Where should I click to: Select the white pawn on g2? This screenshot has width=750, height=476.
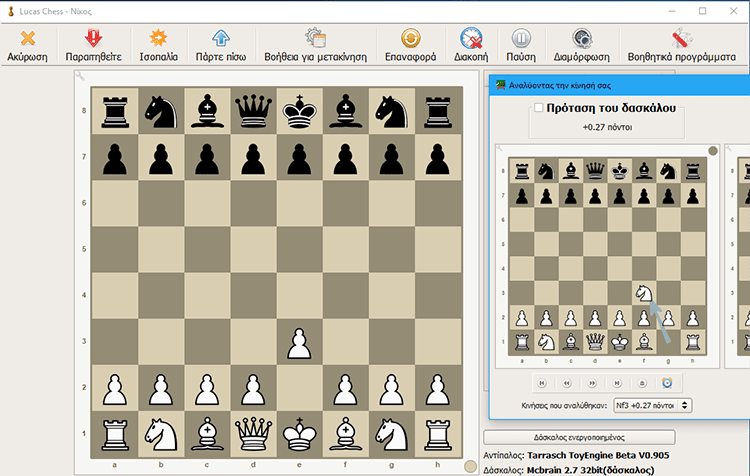[x=392, y=388]
